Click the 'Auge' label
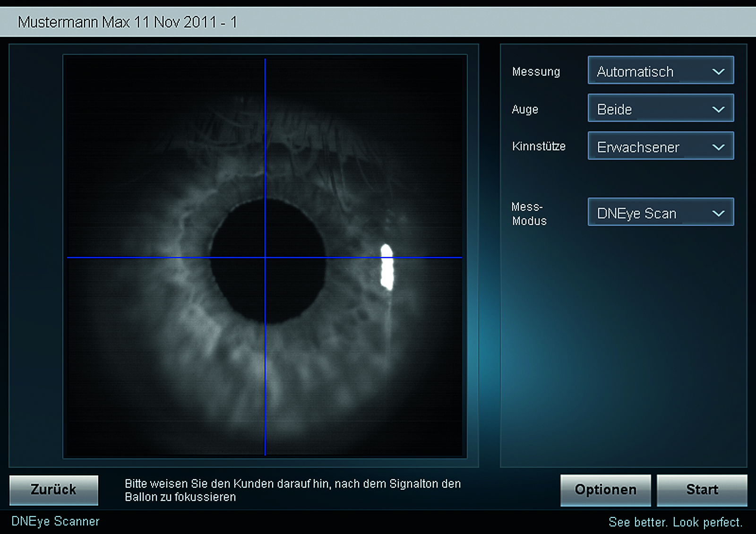The image size is (756, 534). [525, 110]
